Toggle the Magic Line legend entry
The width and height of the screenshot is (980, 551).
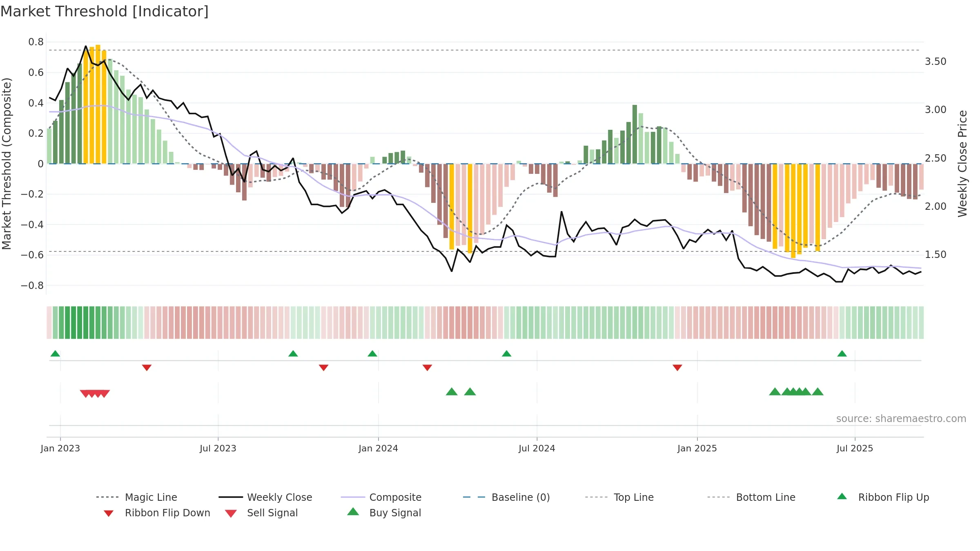tap(136, 497)
